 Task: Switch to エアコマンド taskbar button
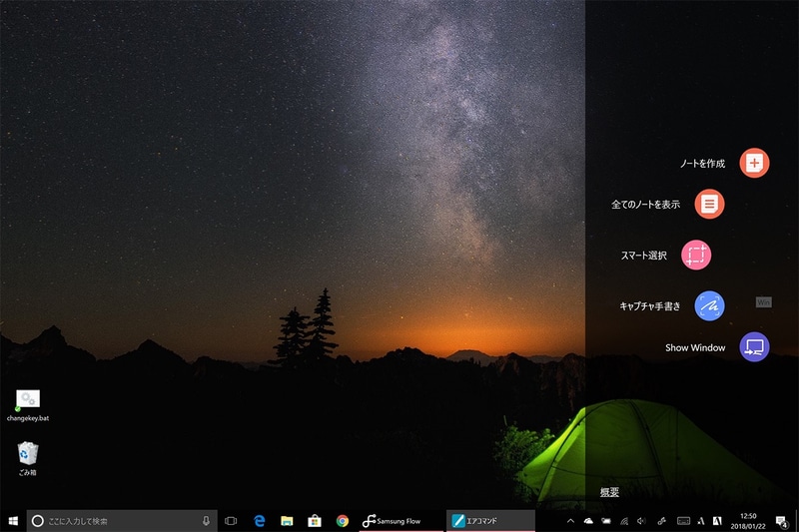(x=490, y=521)
